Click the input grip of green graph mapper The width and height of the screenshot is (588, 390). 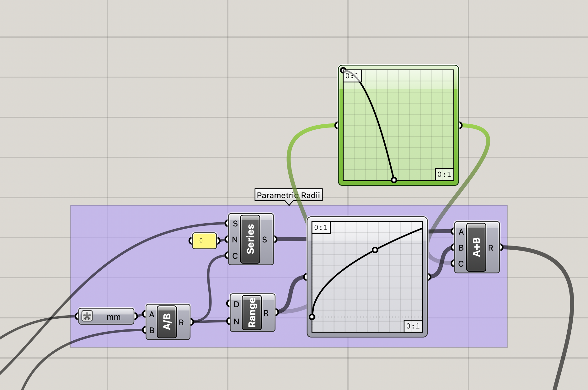(337, 125)
